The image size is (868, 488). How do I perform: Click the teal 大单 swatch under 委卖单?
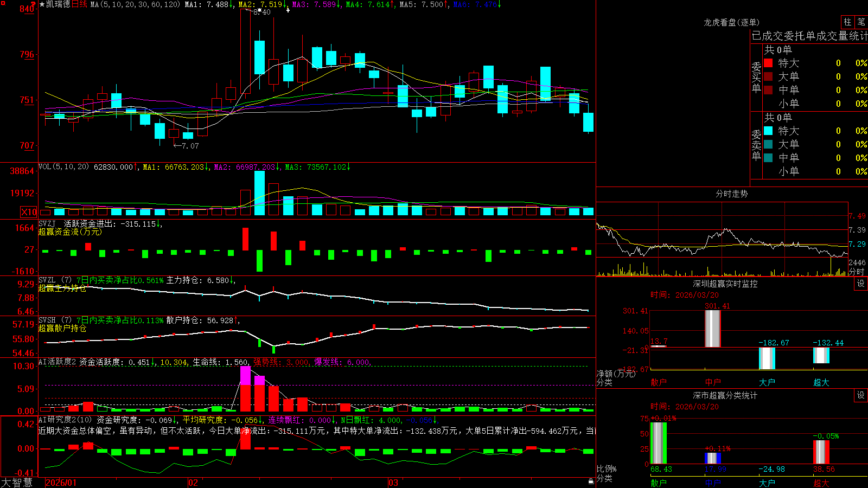(768, 144)
